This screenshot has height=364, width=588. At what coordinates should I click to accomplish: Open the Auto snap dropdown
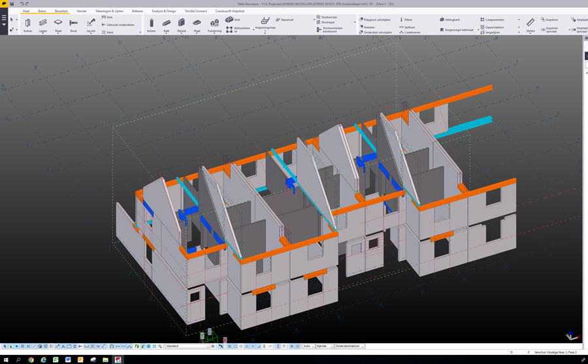[x=308, y=346]
